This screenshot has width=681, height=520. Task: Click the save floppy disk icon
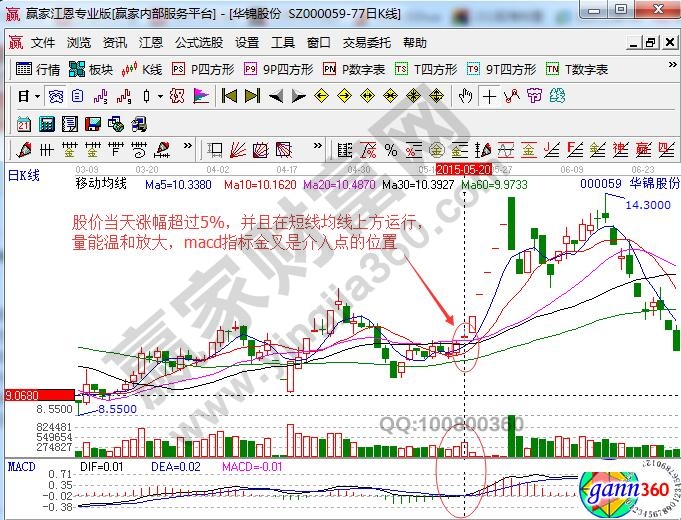point(93,123)
